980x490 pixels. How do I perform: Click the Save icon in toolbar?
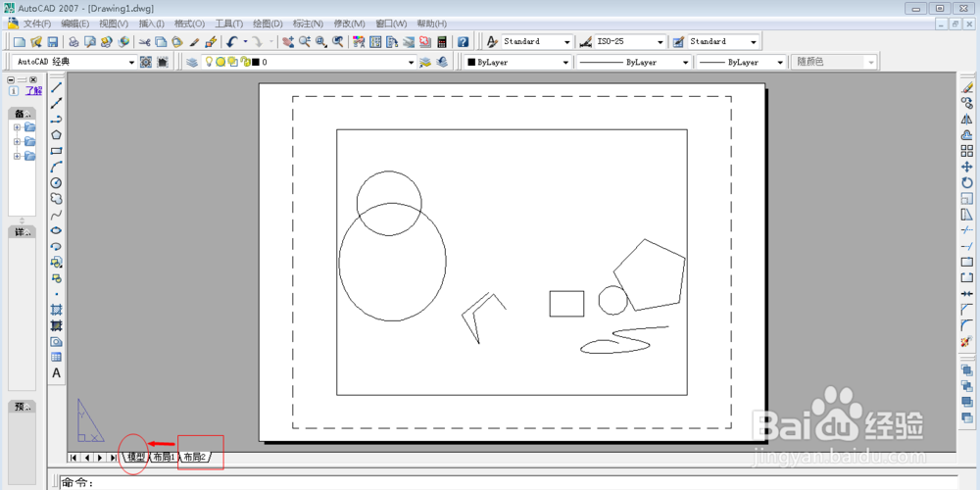coord(53,42)
